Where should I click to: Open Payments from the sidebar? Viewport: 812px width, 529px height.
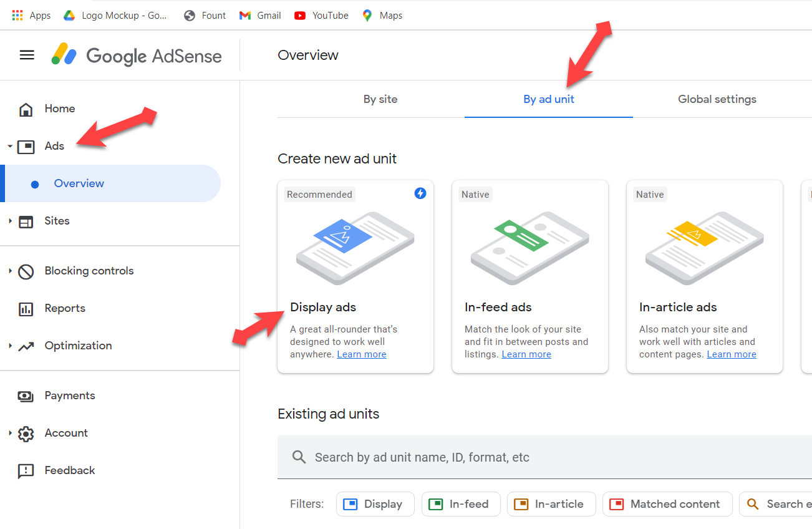[x=69, y=396]
